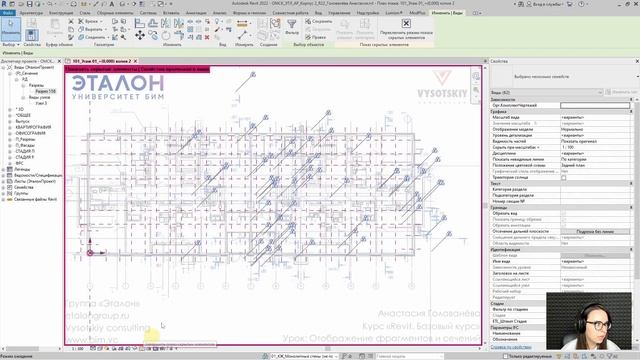Toggle the Crop view (Обрезать вид) checkbox

[x=564, y=213]
